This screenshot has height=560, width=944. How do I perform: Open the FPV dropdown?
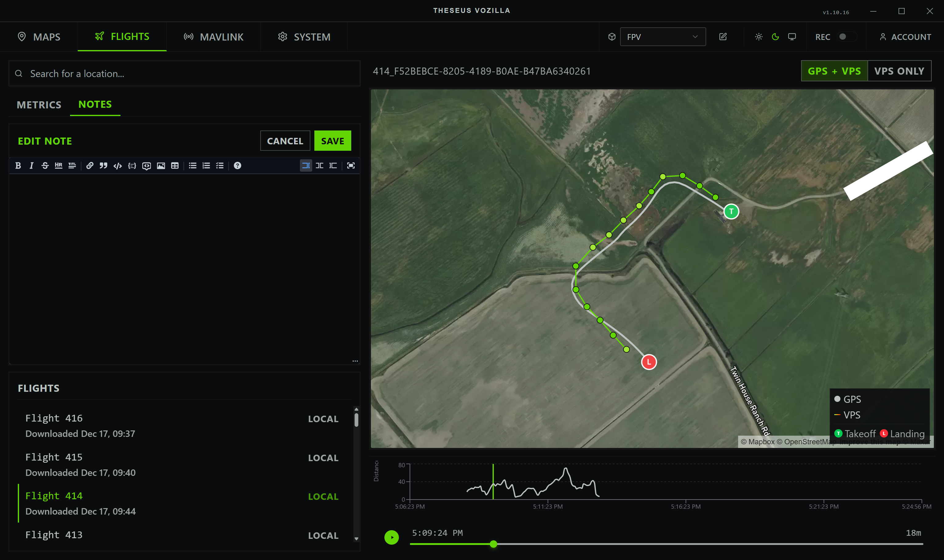pos(662,37)
